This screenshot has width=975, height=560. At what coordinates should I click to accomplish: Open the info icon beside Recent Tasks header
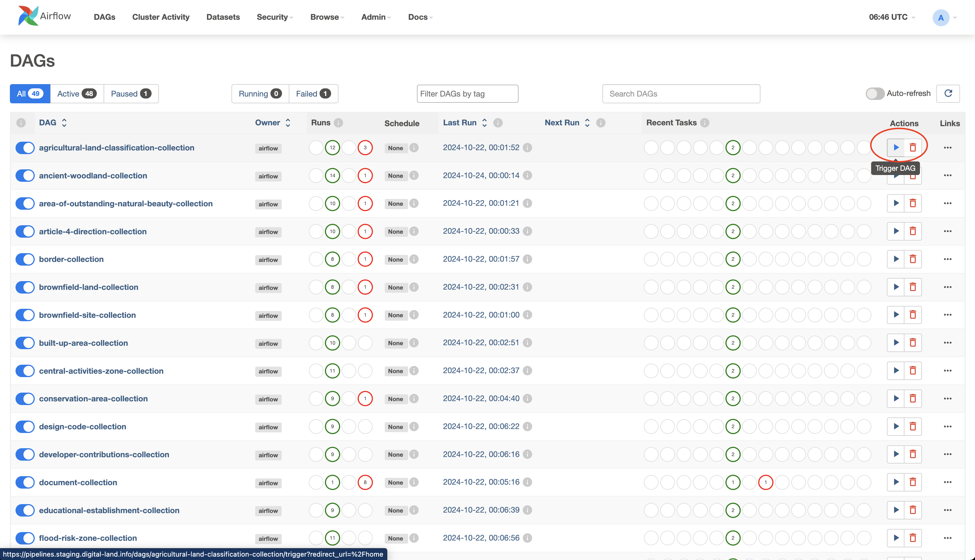coord(705,123)
